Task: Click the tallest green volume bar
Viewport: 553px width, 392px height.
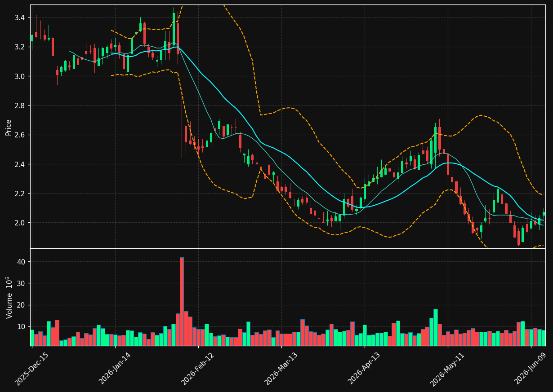Action: click(436, 327)
